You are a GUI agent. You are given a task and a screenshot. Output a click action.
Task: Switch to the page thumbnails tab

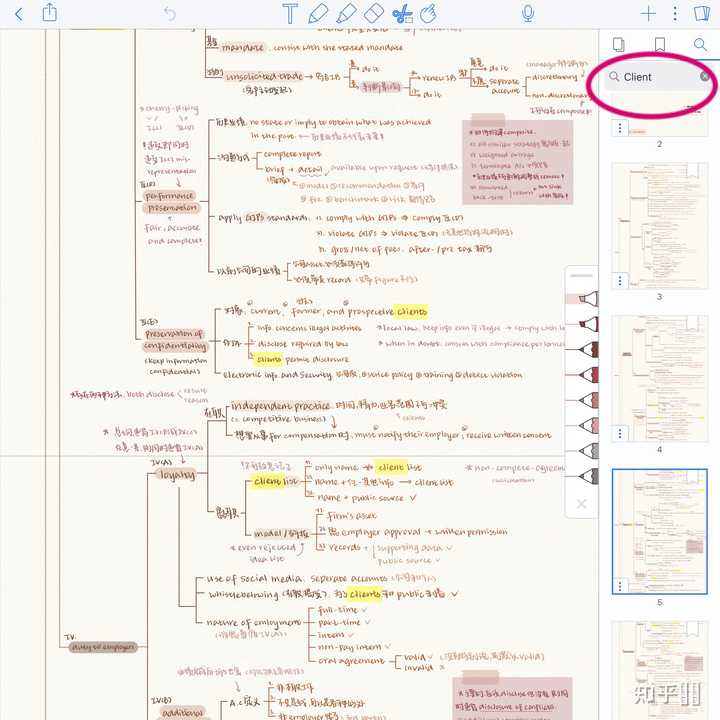pyautogui.click(x=619, y=45)
